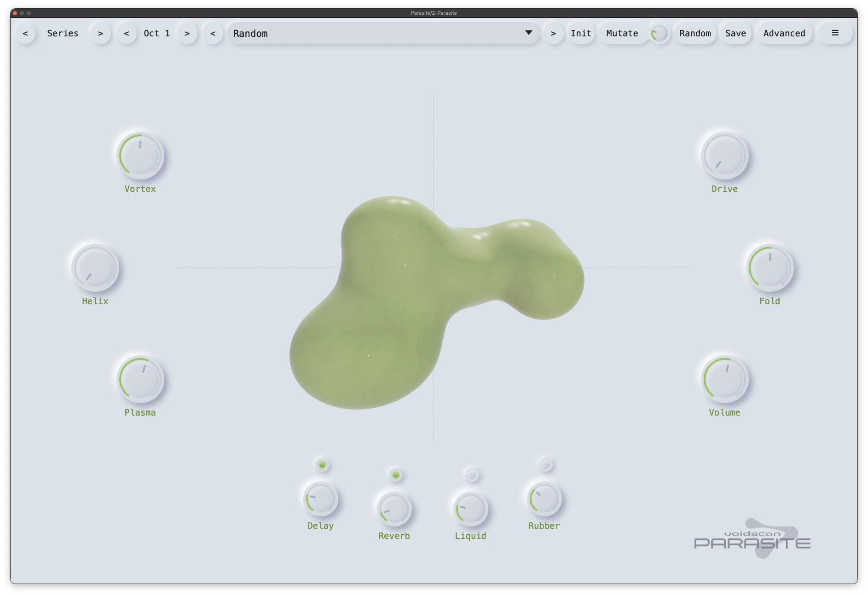Open the Advanced view

click(x=784, y=34)
